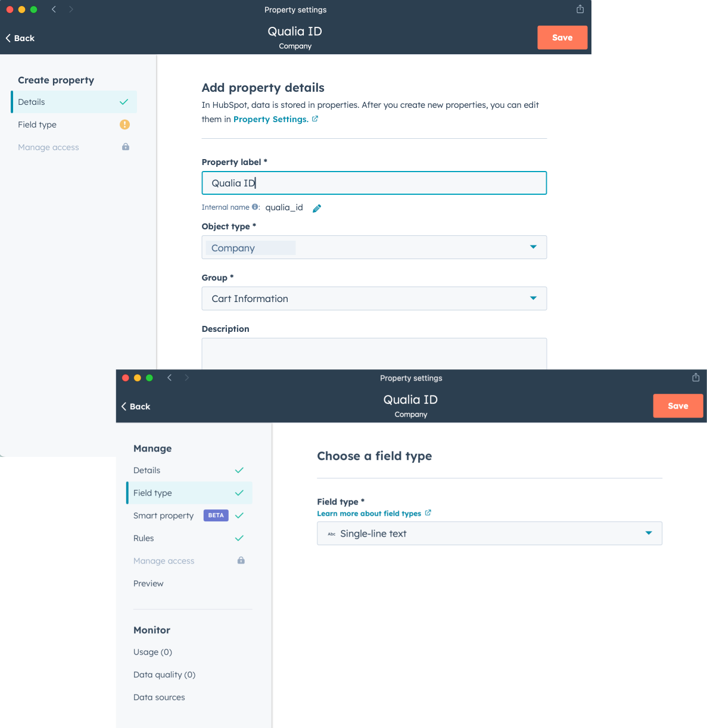Click Manage access in the Create property sidebar
The image size is (707, 728).
pyautogui.click(x=48, y=147)
